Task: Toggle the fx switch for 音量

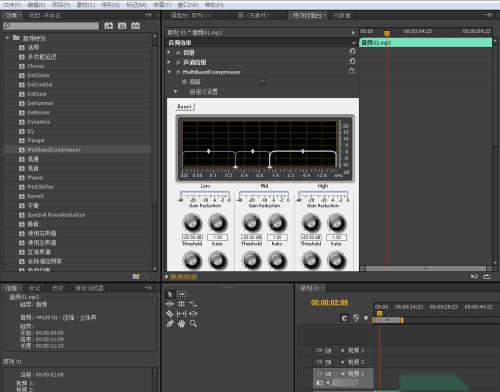Action: coord(178,53)
